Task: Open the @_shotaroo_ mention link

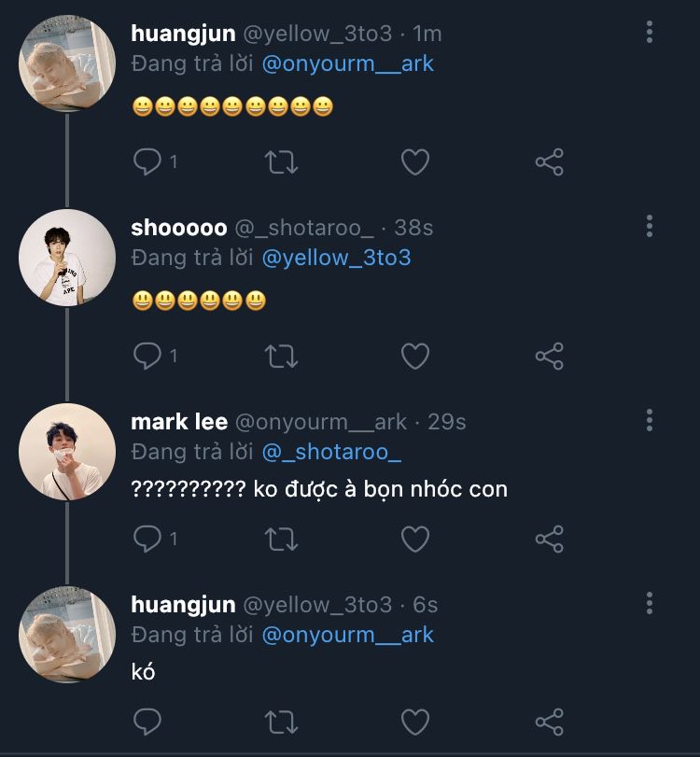Action: 331,453
